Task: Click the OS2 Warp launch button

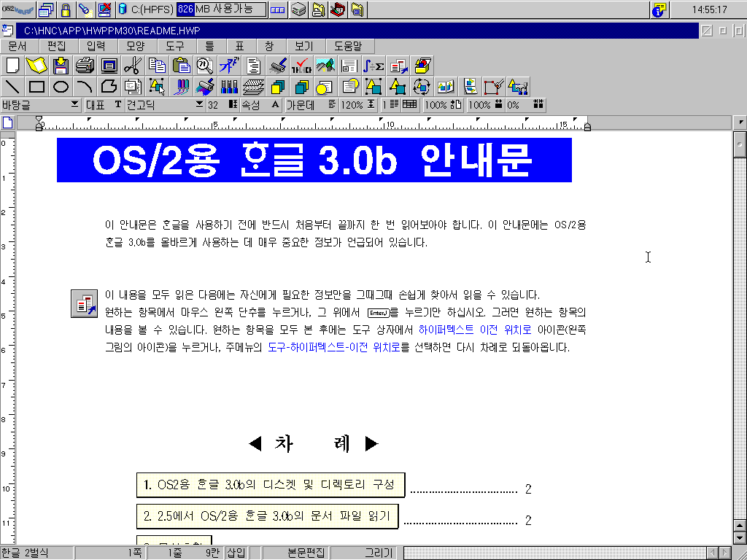Action: [18, 9]
